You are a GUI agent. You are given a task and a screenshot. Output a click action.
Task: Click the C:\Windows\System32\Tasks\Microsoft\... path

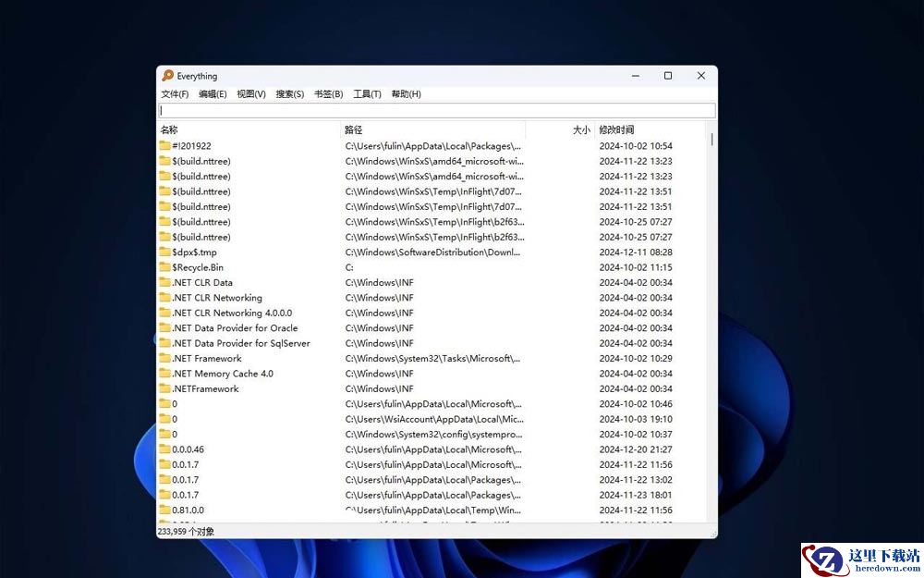tap(433, 359)
